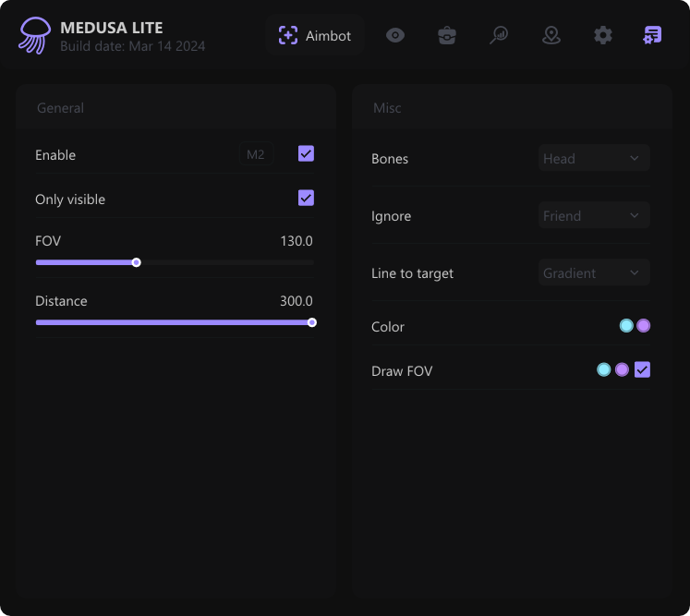Expand the Ignore dropdown showing Friend

[x=594, y=216]
